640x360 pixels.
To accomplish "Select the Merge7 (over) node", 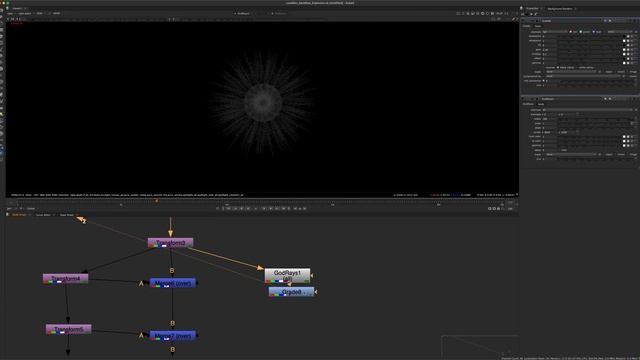I will click(x=173, y=336).
